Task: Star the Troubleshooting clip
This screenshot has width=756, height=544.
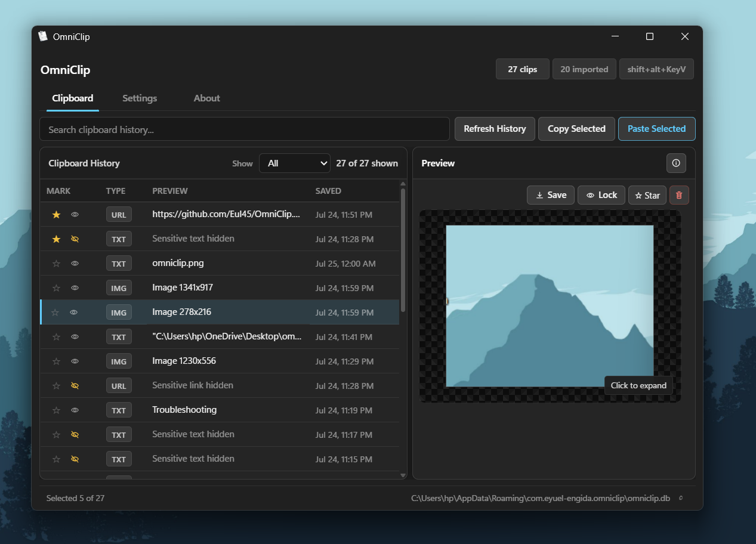Action: (56, 410)
